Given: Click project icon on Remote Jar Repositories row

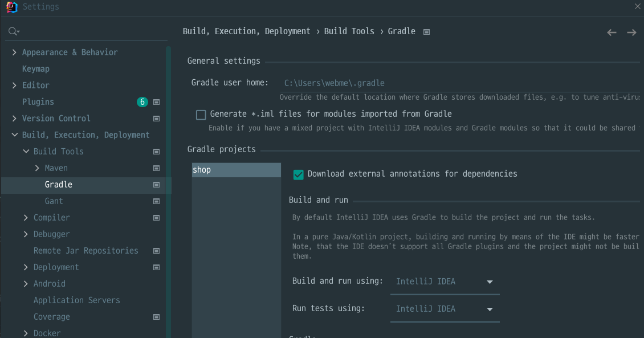Looking at the screenshot, I should point(157,251).
